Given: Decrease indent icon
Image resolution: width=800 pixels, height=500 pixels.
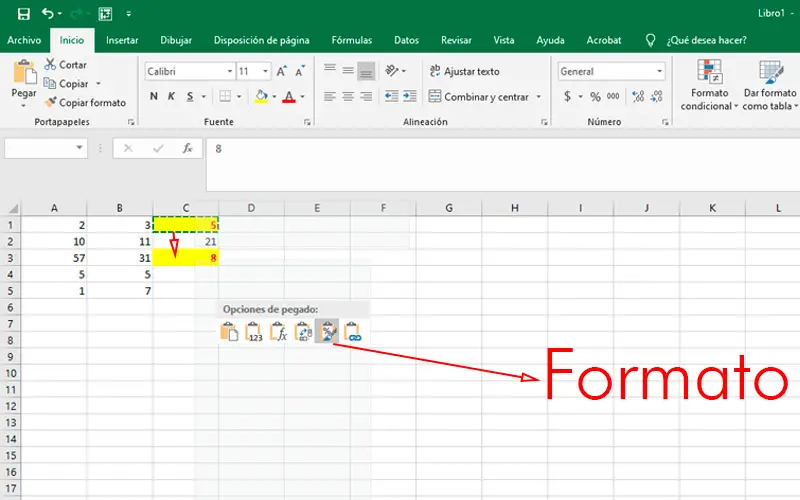Looking at the screenshot, I should coord(391,96).
